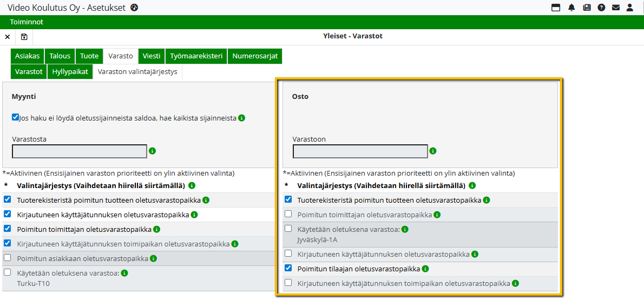
Task: Open the notifications bell
Action: 571,8
